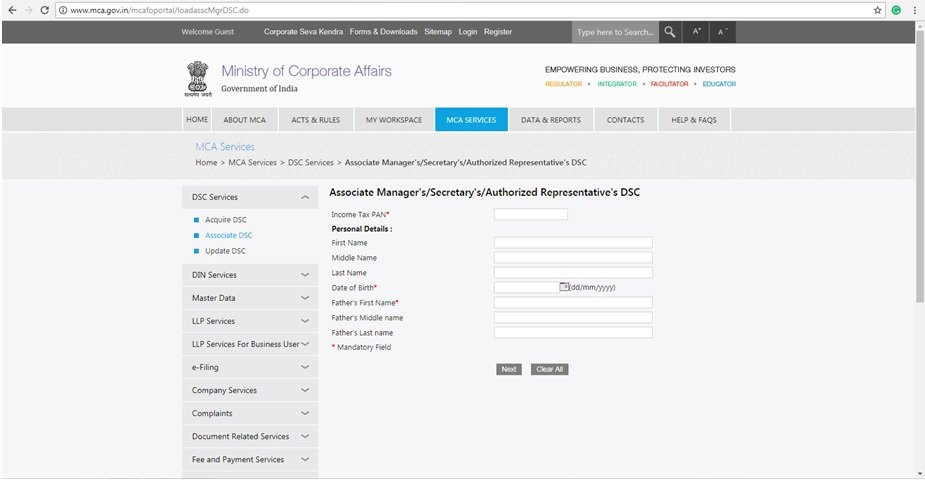Open the Sitemap link
This screenshot has height=481, width=925.
438,32
